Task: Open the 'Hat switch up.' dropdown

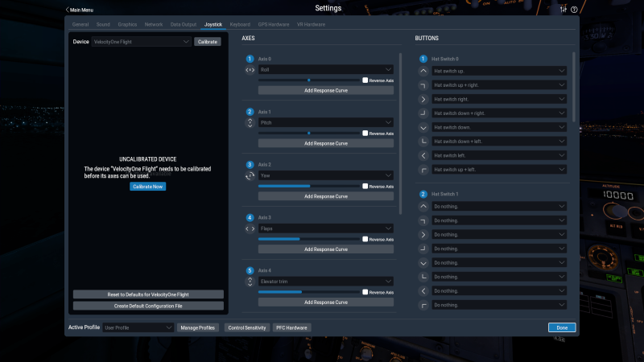Action: 499,71
